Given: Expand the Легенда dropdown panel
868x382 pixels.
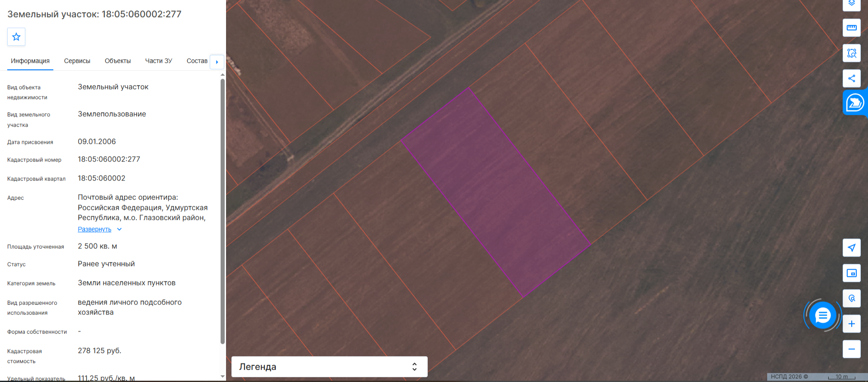Looking at the screenshot, I should point(330,367).
